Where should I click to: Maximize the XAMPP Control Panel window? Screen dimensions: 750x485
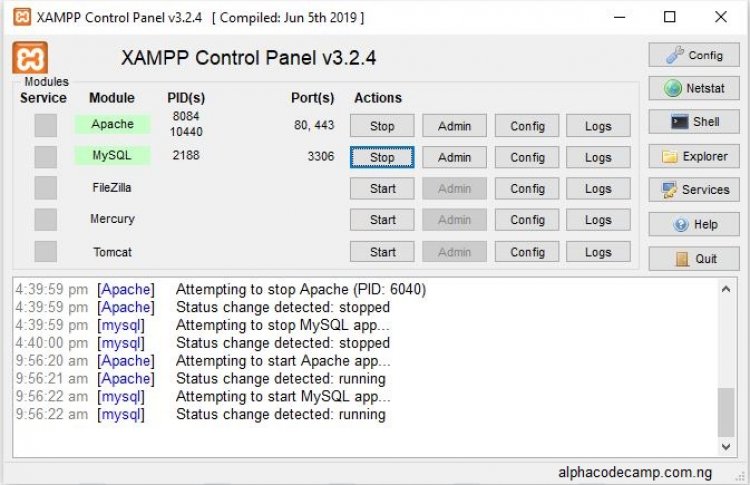click(670, 17)
